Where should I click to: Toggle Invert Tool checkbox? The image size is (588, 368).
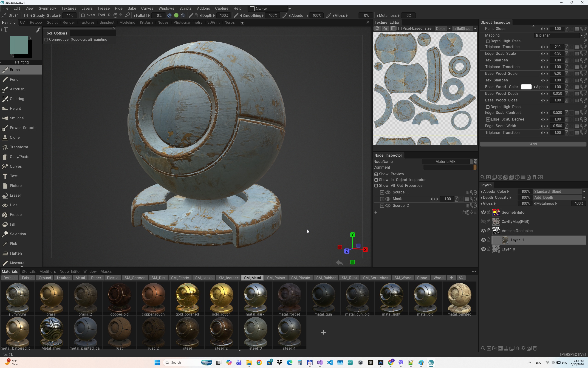(x=83, y=15)
